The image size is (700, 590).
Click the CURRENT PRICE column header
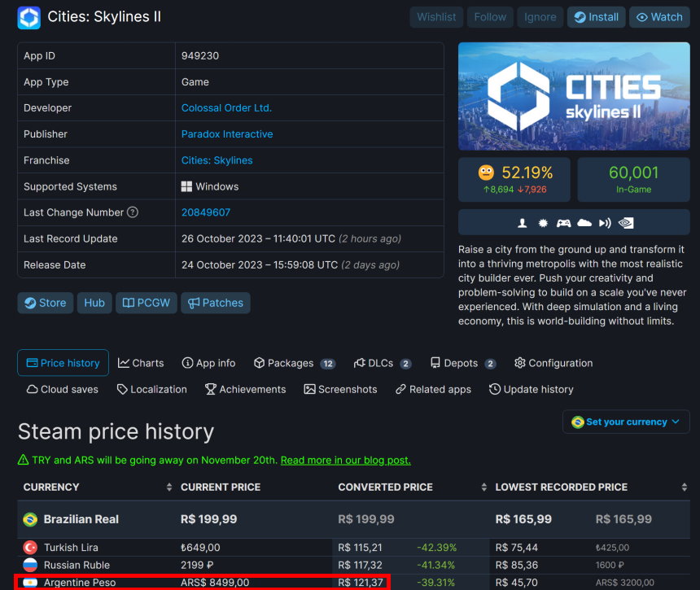tap(221, 487)
